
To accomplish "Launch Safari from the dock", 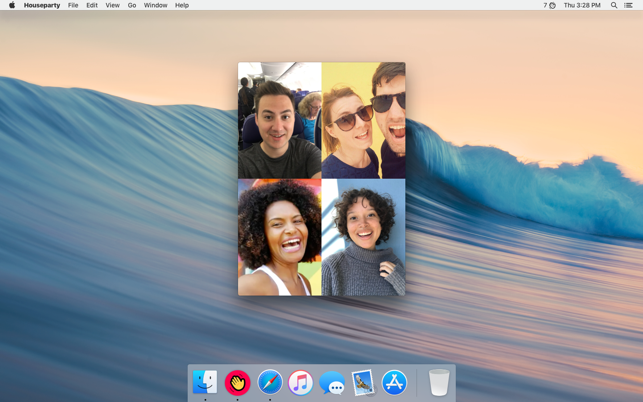I will coord(269,382).
